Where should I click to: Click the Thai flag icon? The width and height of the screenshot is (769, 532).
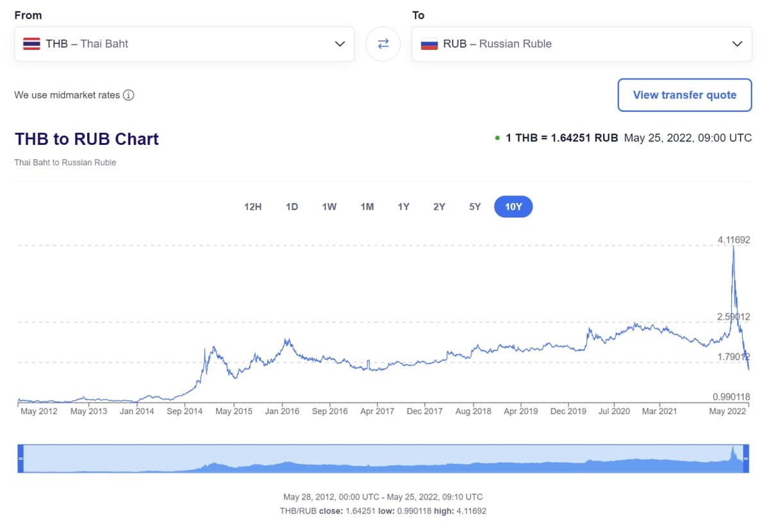click(31, 44)
